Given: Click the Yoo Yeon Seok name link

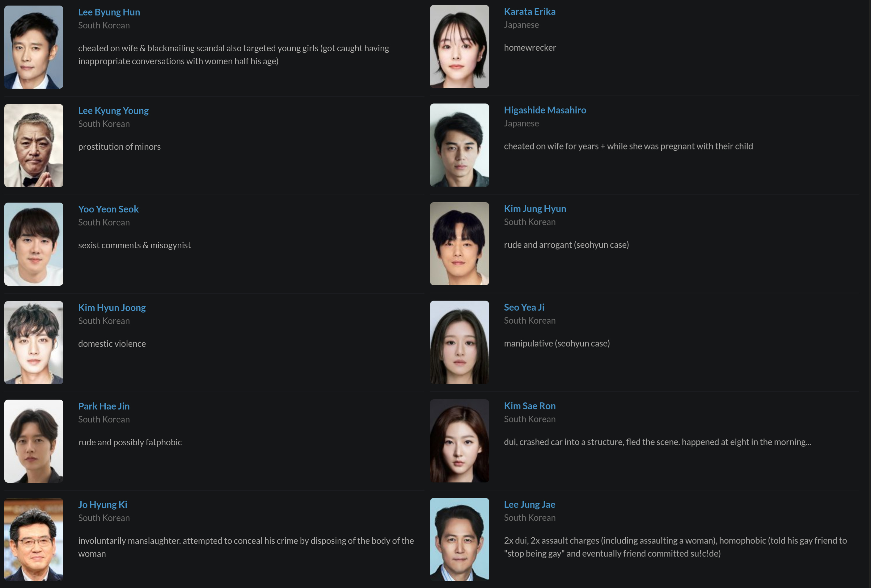Looking at the screenshot, I should [108, 209].
